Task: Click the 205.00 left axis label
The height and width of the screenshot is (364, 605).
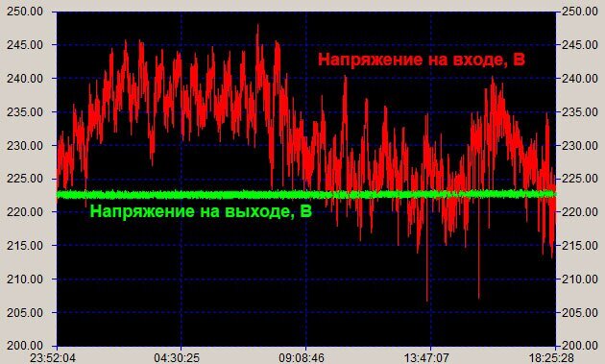Action: [25, 312]
